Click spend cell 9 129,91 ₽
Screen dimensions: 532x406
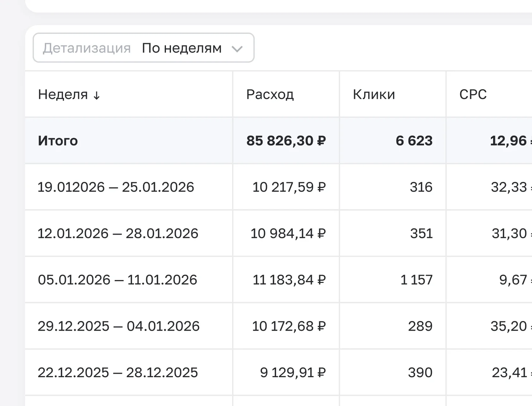click(293, 372)
